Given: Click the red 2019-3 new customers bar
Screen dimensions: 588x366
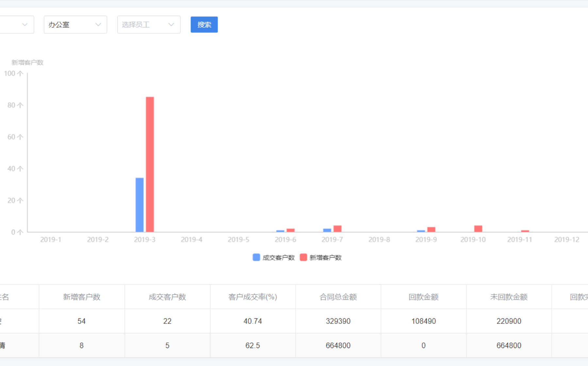Looking at the screenshot, I should 150,164.
